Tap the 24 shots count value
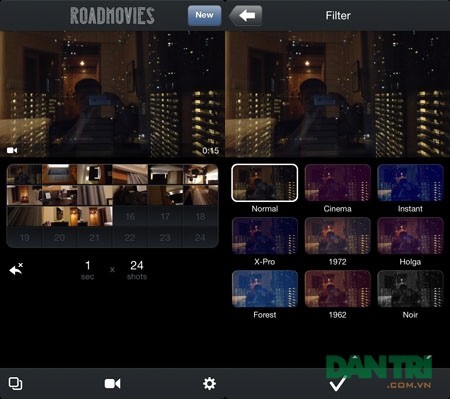The image size is (450, 399). [137, 270]
